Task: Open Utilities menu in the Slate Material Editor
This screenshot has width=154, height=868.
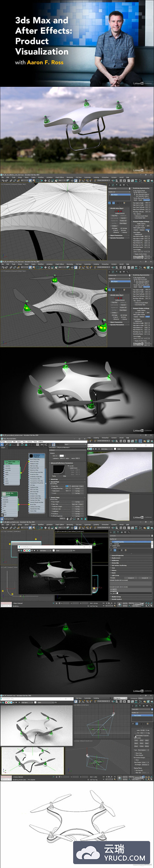Action: coord(41,442)
